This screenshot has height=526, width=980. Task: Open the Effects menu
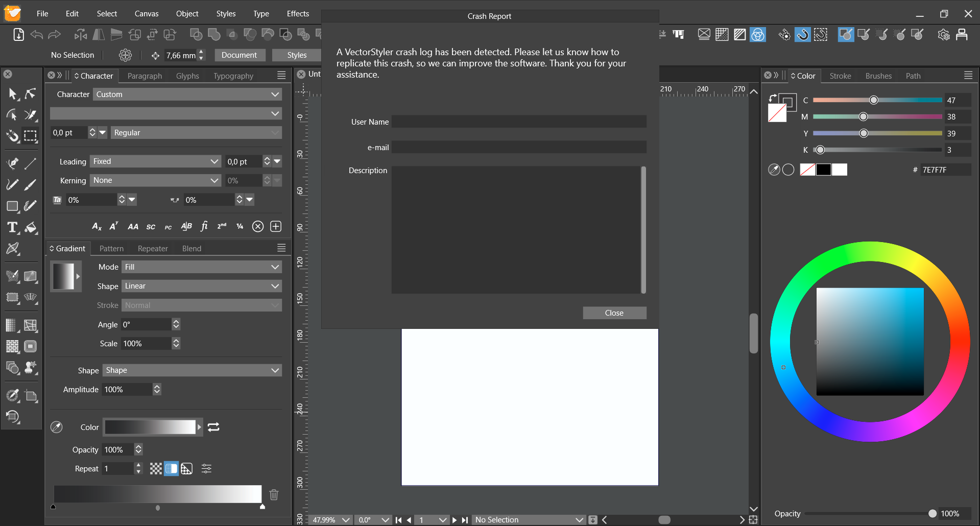pos(298,14)
